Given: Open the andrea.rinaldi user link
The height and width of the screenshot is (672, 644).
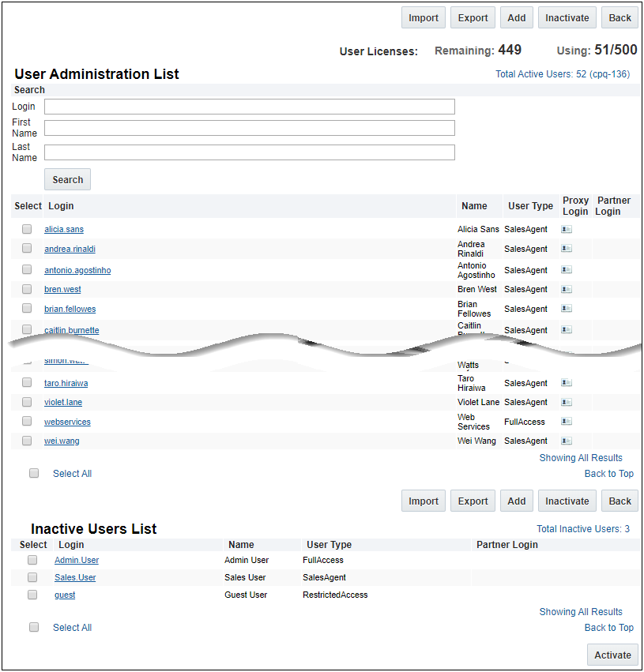Looking at the screenshot, I should coord(70,249).
